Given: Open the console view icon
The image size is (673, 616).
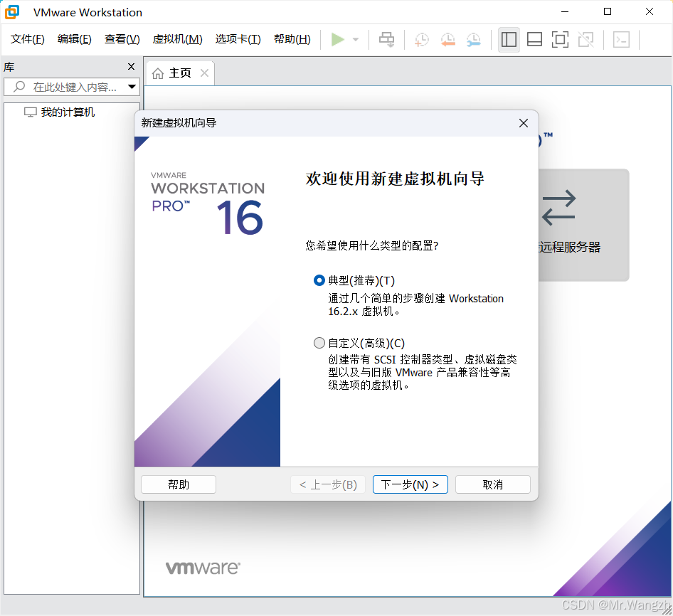Looking at the screenshot, I should [621, 40].
